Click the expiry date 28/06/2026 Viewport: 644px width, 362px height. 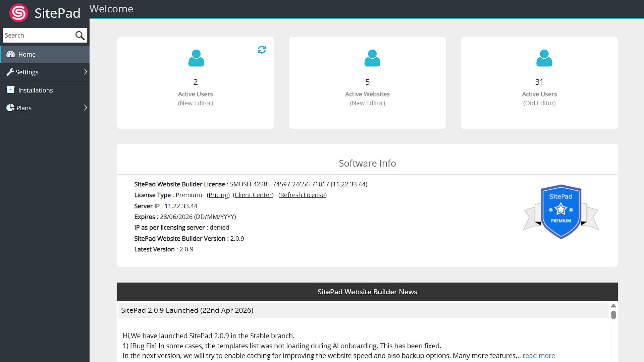click(176, 217)
